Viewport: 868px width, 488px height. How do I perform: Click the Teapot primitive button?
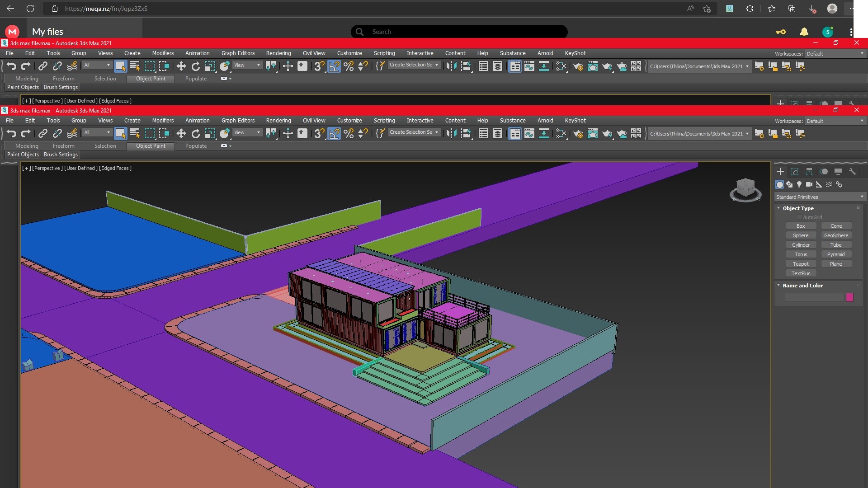coord(800,264)
